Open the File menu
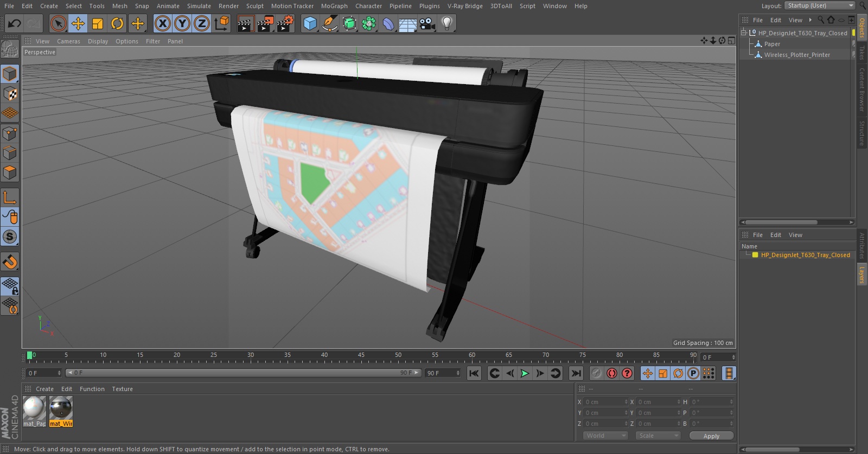The height and width of the screenshot is (454, 868). tap(9, 6)
